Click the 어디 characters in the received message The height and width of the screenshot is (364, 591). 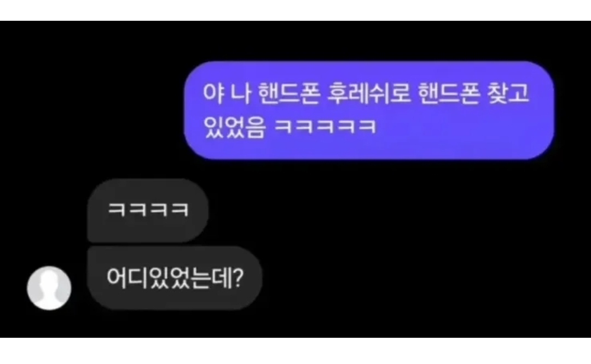coord(128,278)
